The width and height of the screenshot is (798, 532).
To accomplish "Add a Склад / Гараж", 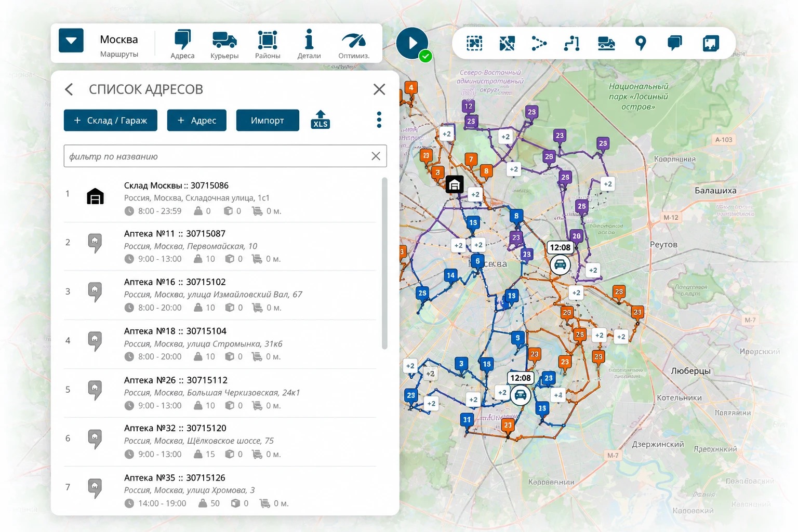I will pyautogui.click(x=111, y=120).
